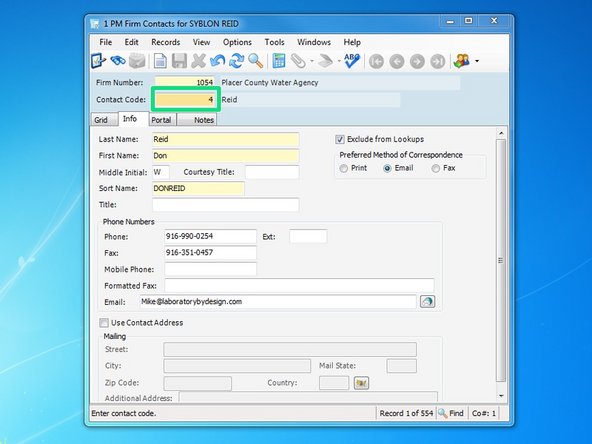Viewport: 592px width, 444px height.
Task: Go to previous record
Action: (x=396, y=61)
